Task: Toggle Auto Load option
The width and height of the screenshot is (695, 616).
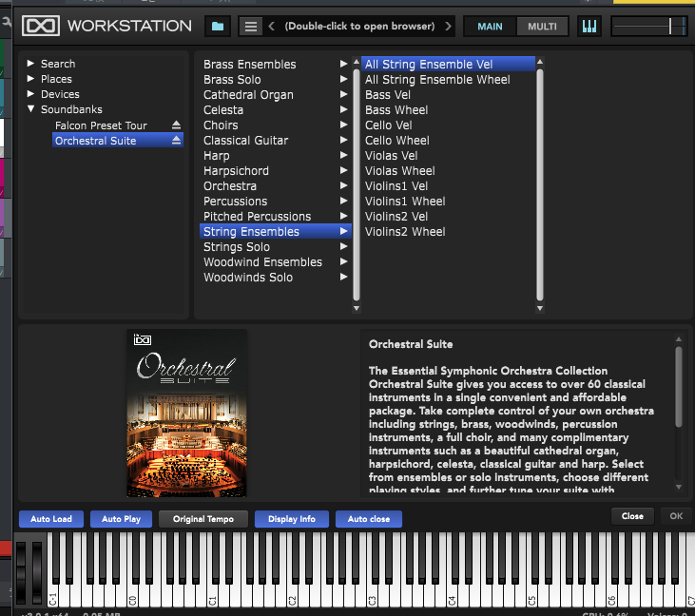Action: 51,519
